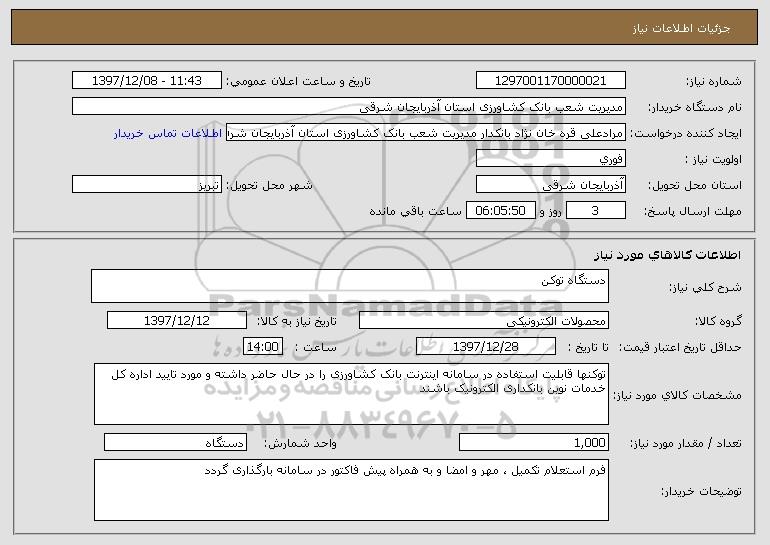
Task: Click the quantity field showing 1,000
Action: (x=534, y=442)
